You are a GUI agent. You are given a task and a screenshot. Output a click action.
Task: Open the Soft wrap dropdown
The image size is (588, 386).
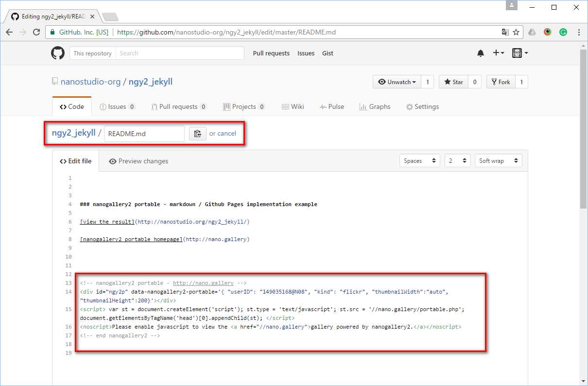pos(499,160)
